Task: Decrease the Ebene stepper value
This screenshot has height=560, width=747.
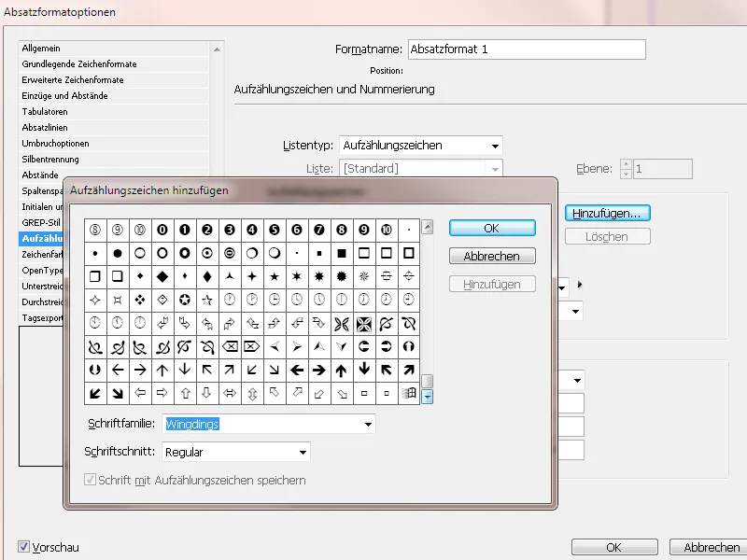Action: [626, 174]
